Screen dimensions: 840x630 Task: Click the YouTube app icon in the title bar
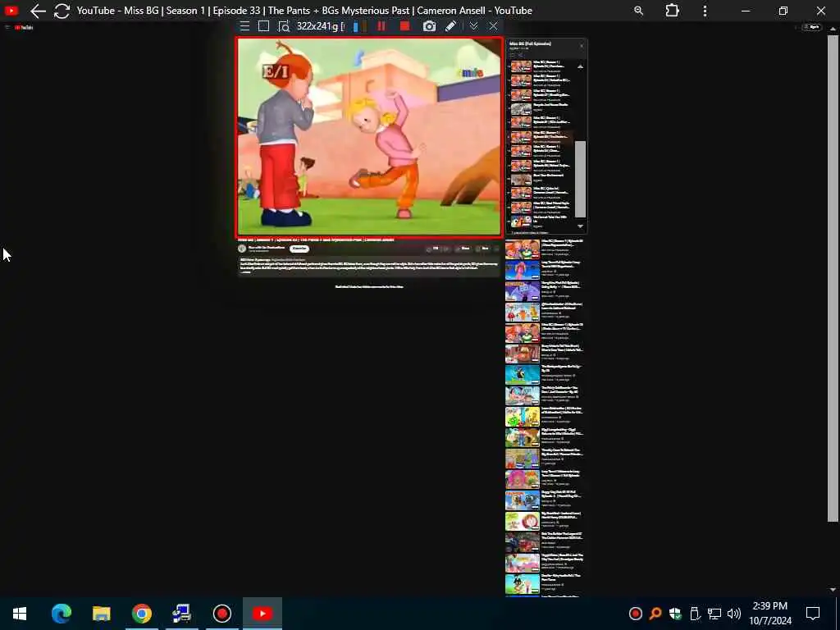click(x=11, y=11)
